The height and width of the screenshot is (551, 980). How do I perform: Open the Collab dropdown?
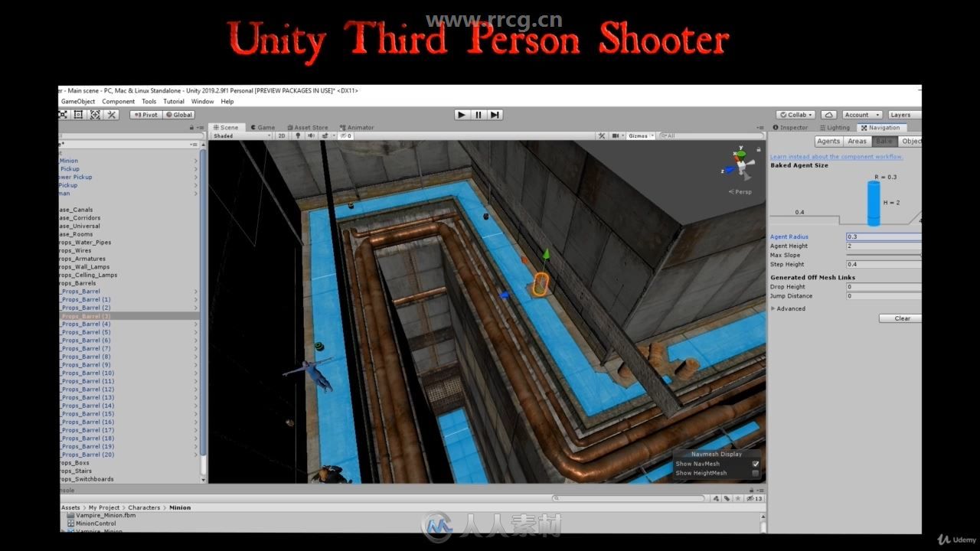(796, 115)
